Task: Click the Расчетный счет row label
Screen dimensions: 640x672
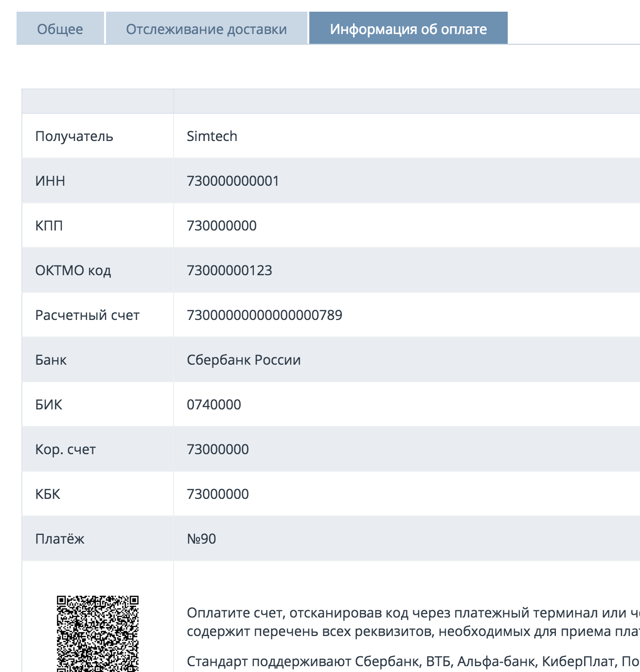Action: (x=87, y=315)
